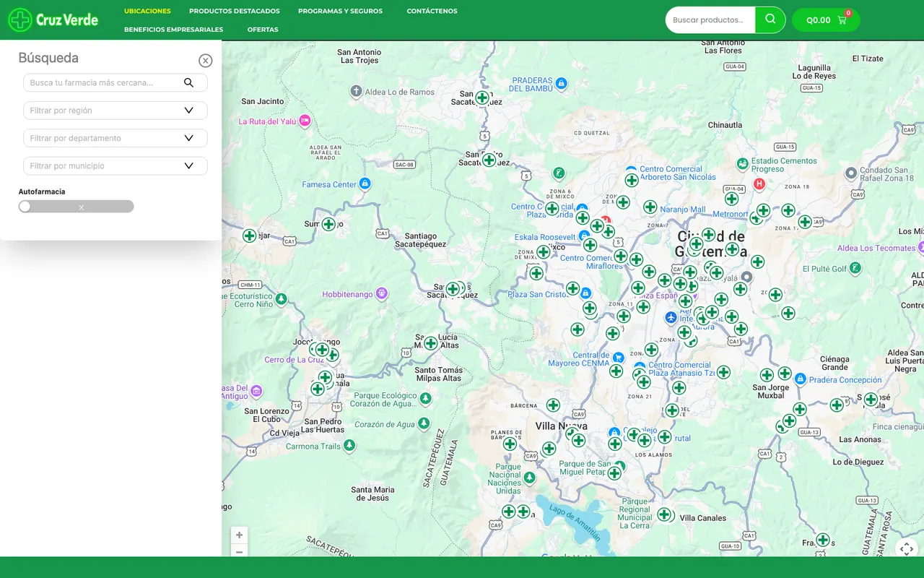Select the Aldea Los Tecomates purple pin

click(922, 248)
